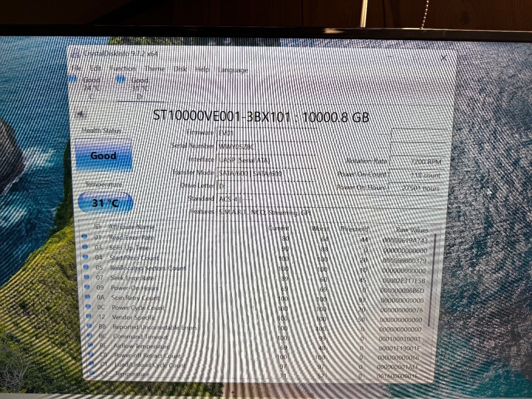Screen dimensions: 532x399
Task: Click the status dot for Start/Stop Count
Action: (86, 257)
